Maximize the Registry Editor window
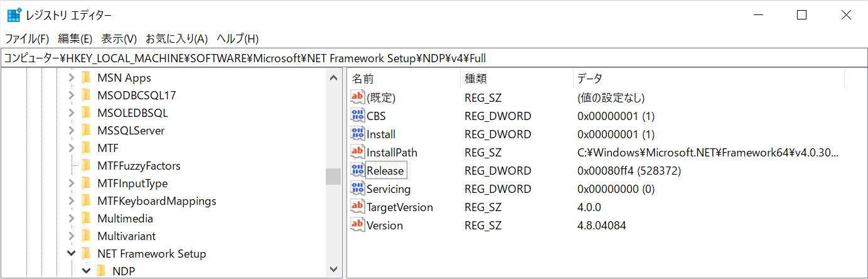The width and height of the screenshot is (868, 279). (801, 16)
